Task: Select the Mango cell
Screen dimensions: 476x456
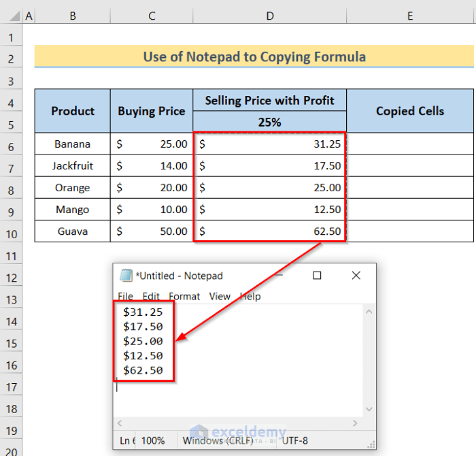Action: click(x=73, y=210)
